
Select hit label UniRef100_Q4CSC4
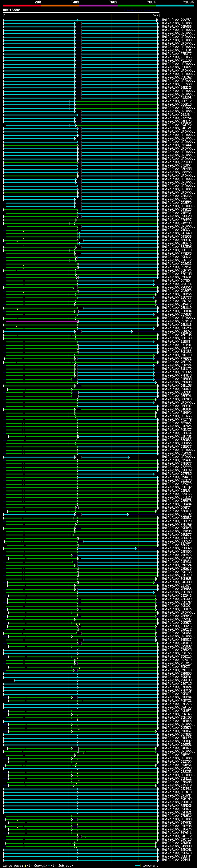point(177,230)
